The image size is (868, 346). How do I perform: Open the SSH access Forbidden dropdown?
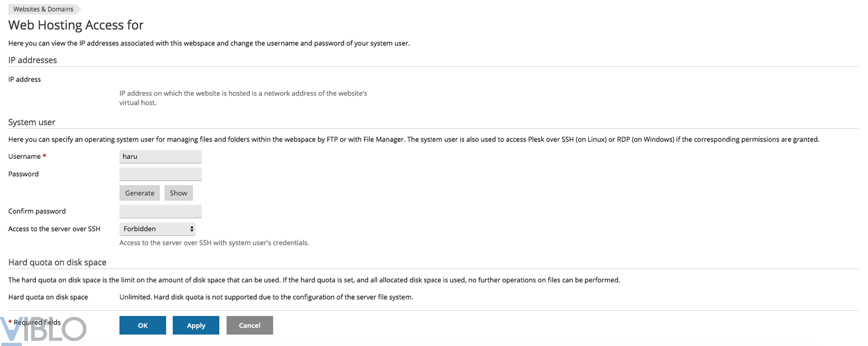coord(158,229)
